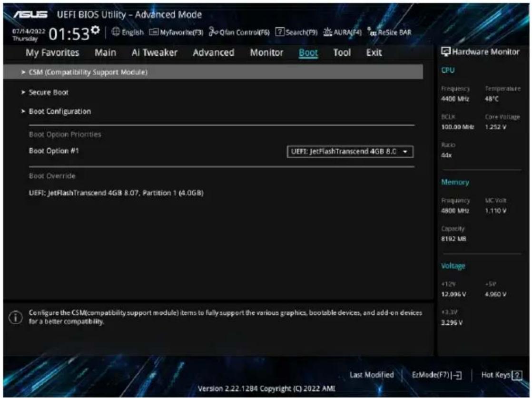Click the settings gear beside the clock

tap(96, 30)
